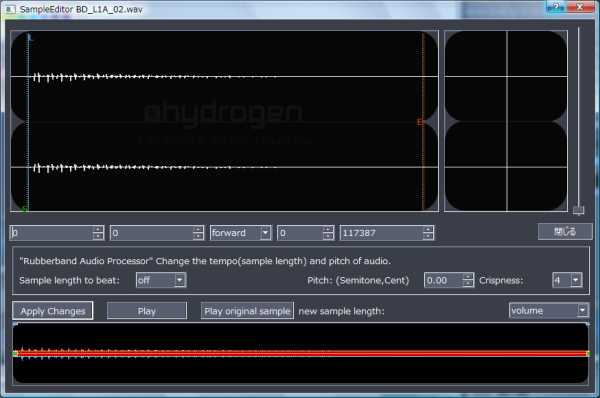This screenshot has height=398, width=600.
Task: Click the Play button
Action: pyautogui.click(x=147, y=311)
